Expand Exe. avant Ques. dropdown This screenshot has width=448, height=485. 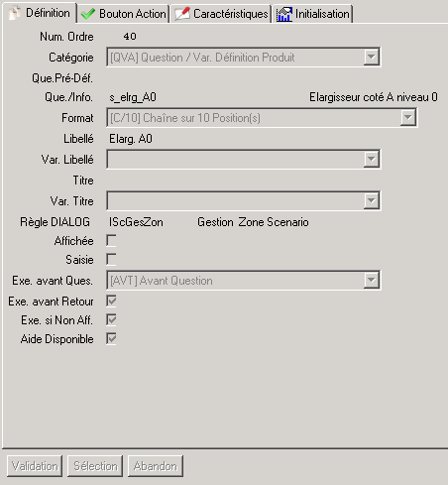tap(371, 281)
